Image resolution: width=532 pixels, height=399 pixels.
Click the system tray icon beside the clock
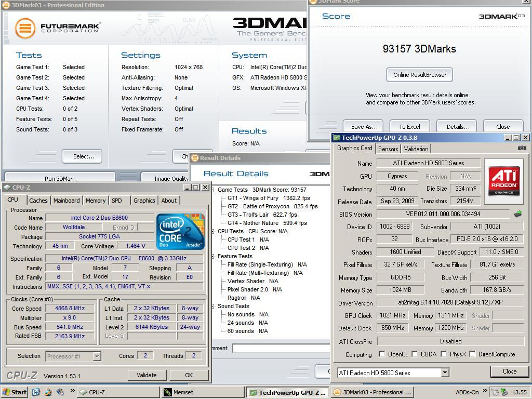(x=504, y=393)
